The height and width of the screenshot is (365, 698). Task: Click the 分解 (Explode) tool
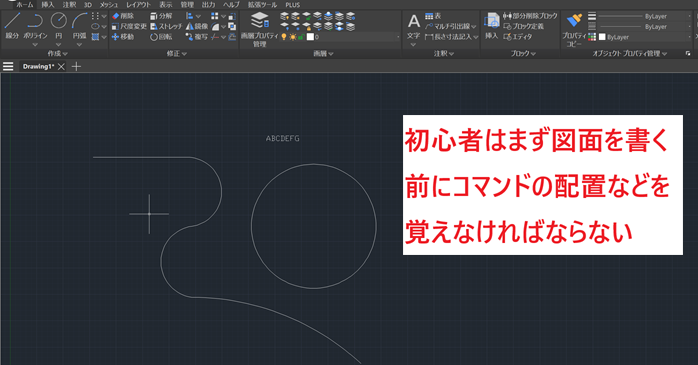click(161, 16)
